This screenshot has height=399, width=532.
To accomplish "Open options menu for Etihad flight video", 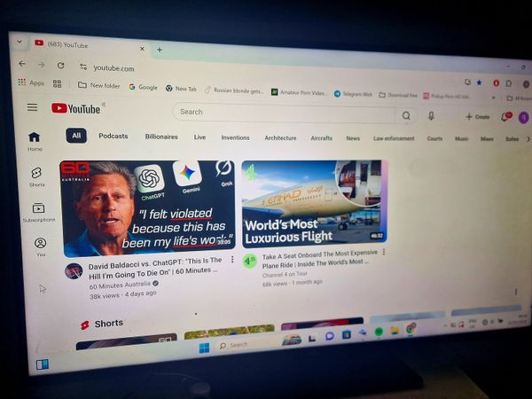I will pos(384,253).
